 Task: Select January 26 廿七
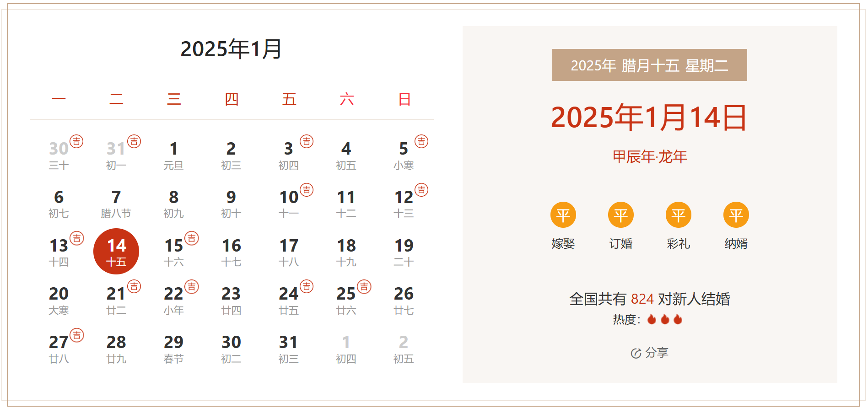pyautogui.click(x=404, y=301)
